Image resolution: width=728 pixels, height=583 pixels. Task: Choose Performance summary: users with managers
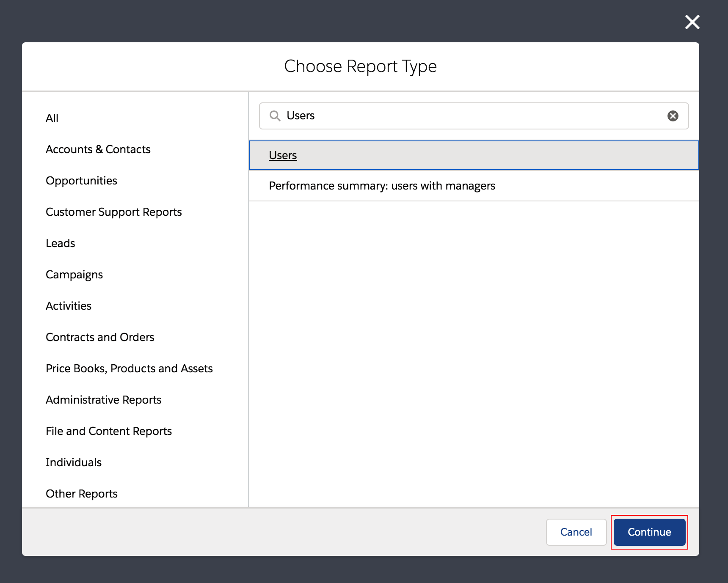[x=382, y=186]
